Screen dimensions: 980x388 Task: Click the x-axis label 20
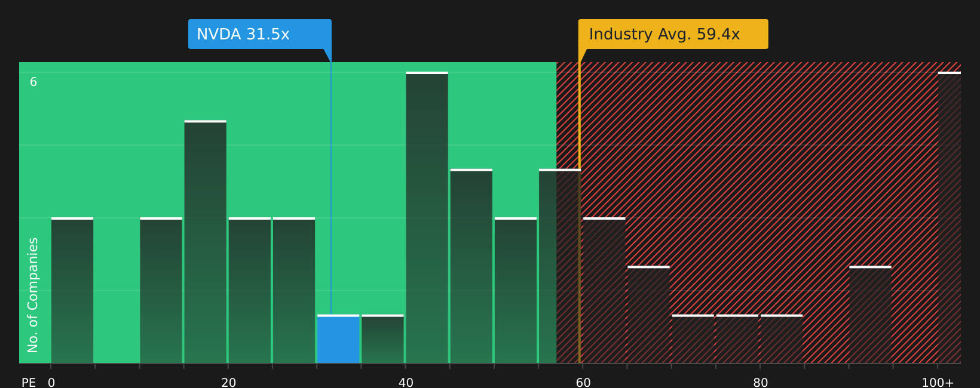click(x=228, y=383)
